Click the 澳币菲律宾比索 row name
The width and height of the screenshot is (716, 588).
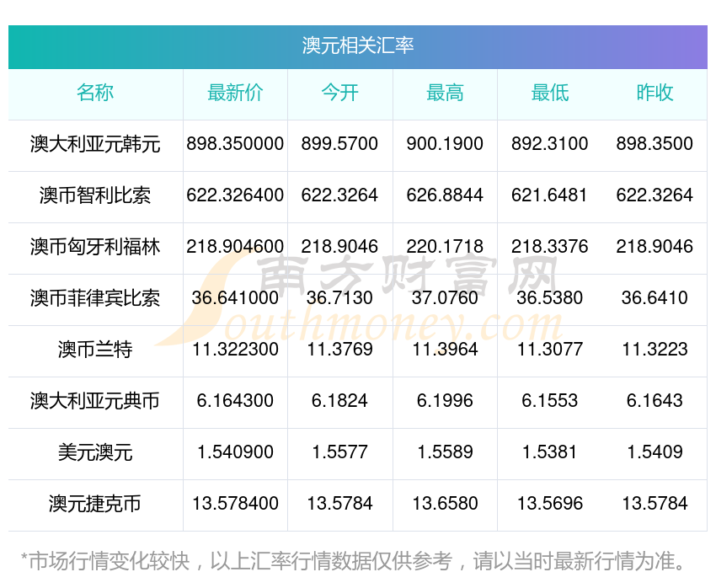[x=95, y=298]
